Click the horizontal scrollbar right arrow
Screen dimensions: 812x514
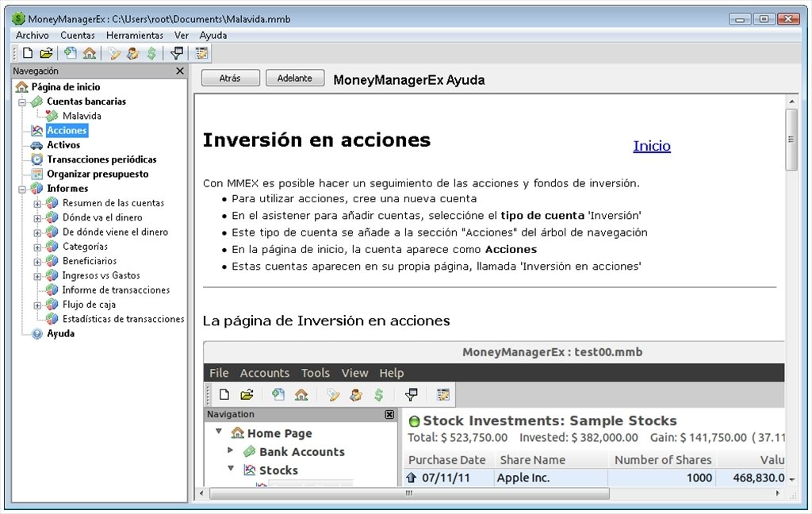[777, 493]
